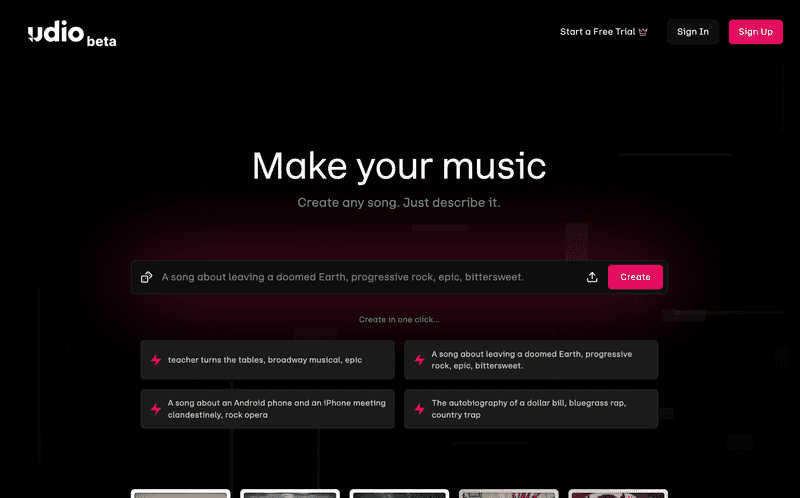Click the upload audio icon
Image resolution: width=800 pixels, height=498 pixels.
[592, 277]
